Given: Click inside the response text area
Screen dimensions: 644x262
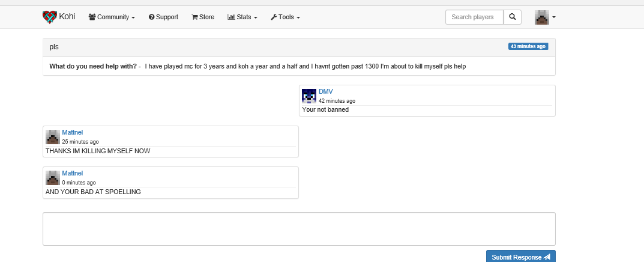Looking at the screenshot, I should tap(299, 228).
